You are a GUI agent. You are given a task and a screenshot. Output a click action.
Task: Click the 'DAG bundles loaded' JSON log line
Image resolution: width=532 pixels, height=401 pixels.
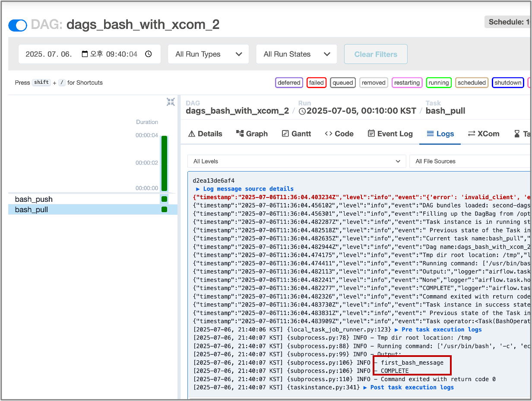coord(361,205)
